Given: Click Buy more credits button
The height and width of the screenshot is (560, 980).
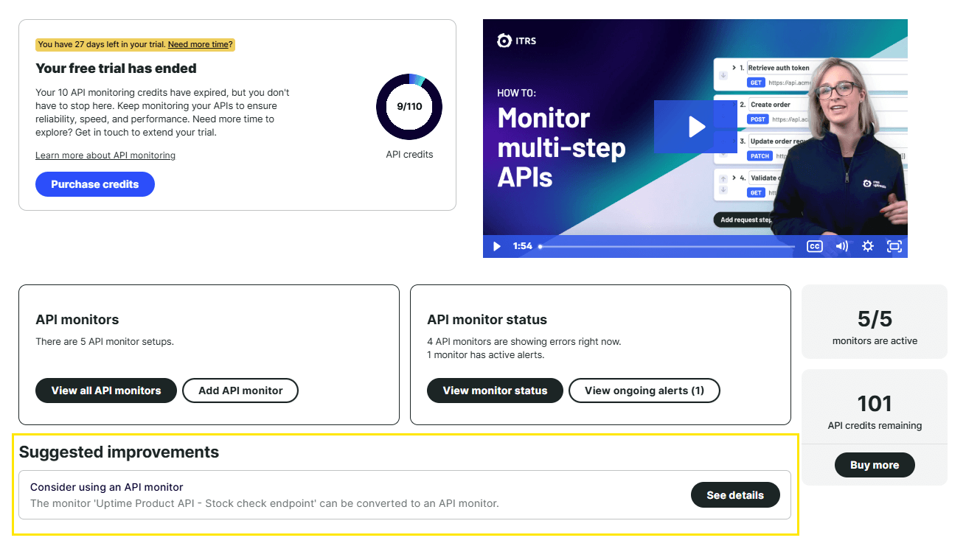Looking at the screenshot, I should click(x=875, y=465).
